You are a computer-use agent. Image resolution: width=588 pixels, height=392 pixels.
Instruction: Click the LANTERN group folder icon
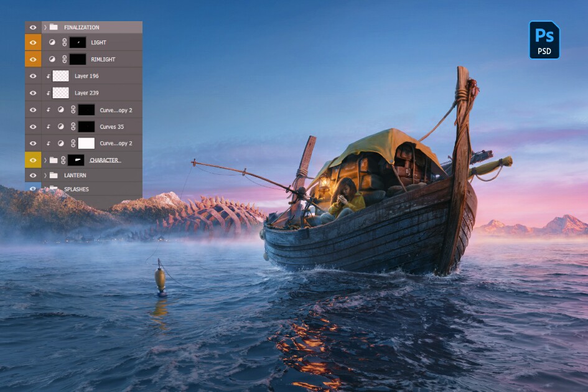point(54,175)
